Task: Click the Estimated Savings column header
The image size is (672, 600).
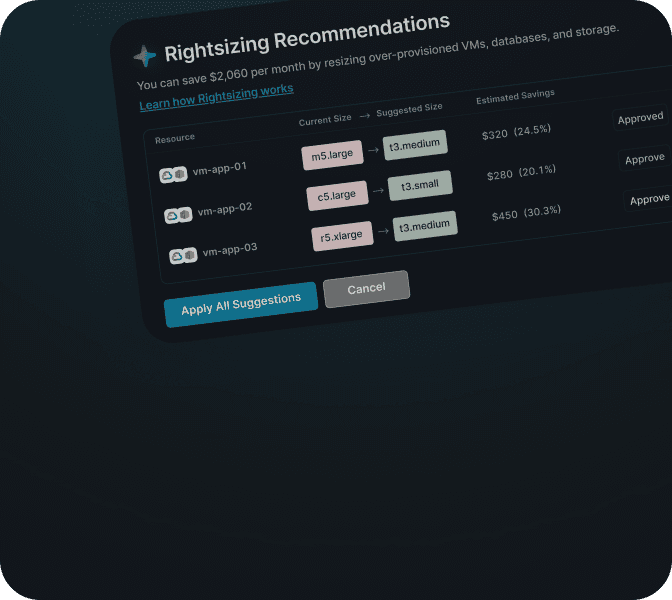Action: point(515,96)
